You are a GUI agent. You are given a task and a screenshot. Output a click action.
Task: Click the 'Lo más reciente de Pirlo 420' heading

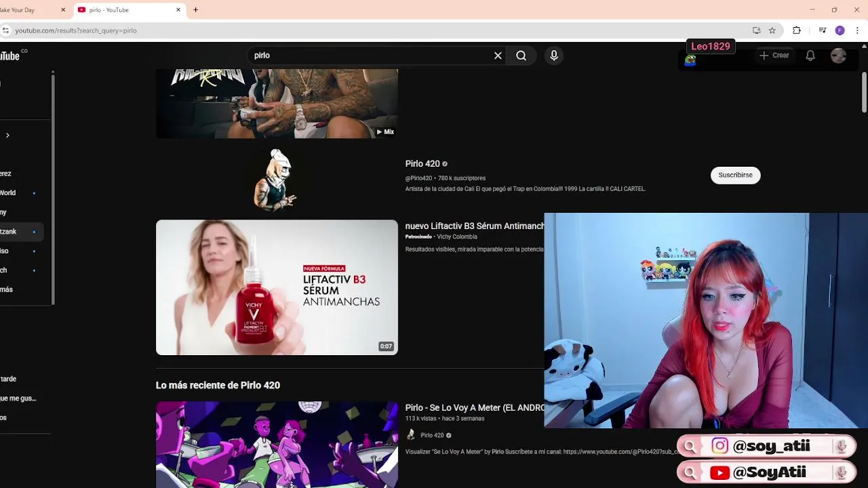218,385
